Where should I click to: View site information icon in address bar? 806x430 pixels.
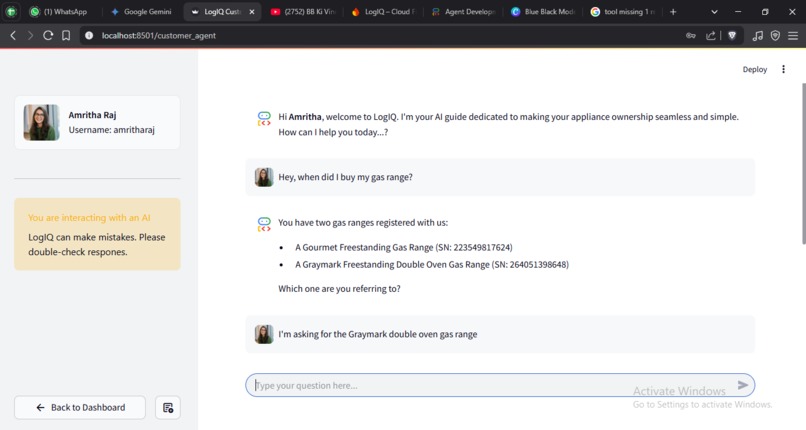(x=89, y=35)
